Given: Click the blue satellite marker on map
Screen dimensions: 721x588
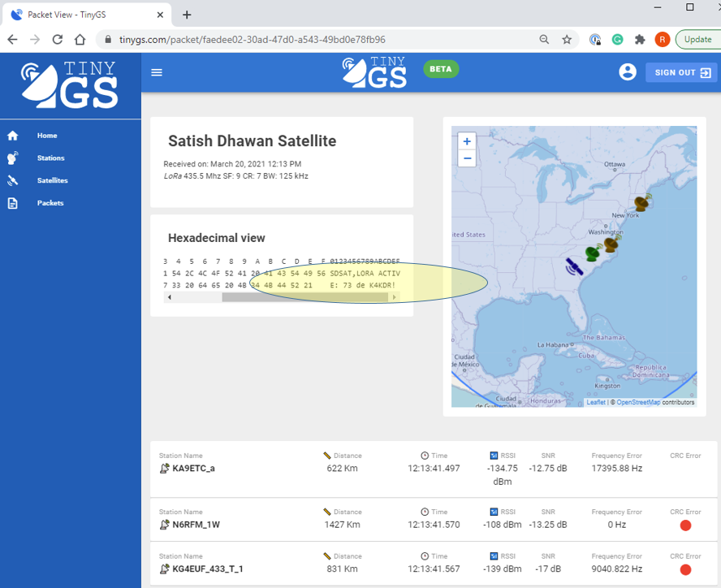Looking at the screenshot, I should 573,266.
